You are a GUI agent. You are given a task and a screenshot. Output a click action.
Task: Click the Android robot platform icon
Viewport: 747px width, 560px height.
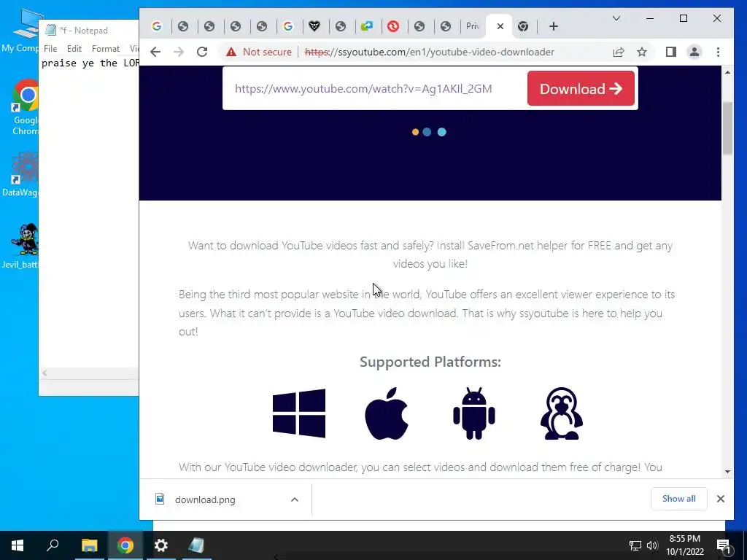pyautogui.click(x=474, y=413)
